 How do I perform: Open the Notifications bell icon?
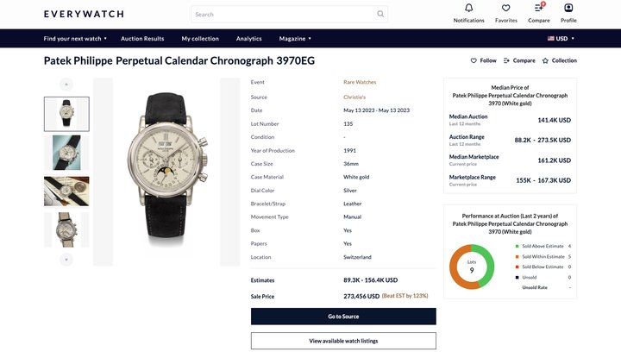(468, 8)
